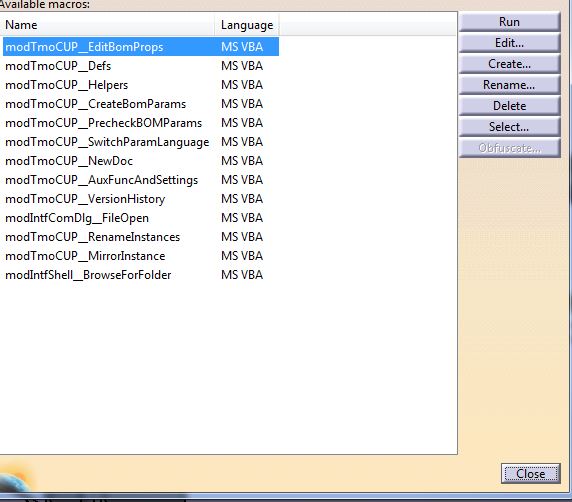Highlight the modTmoCUP__NewDoc macro
The height and width of the screenshot is (502, 572).
[141, 161]
